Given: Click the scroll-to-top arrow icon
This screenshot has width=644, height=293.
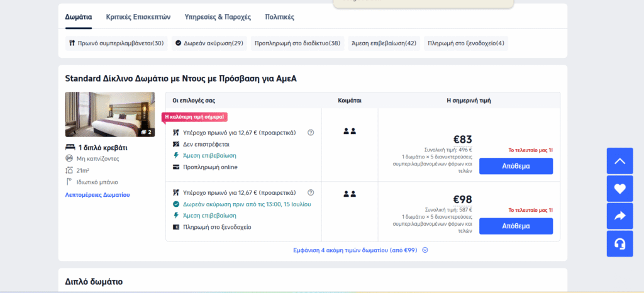Looking at the screenshot, I should click(x=619, y=161).
